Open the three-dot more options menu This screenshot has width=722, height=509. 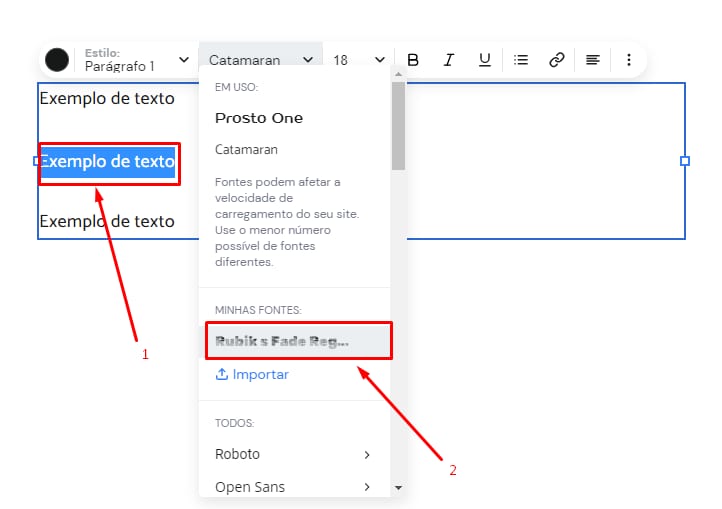click(629, 60)
